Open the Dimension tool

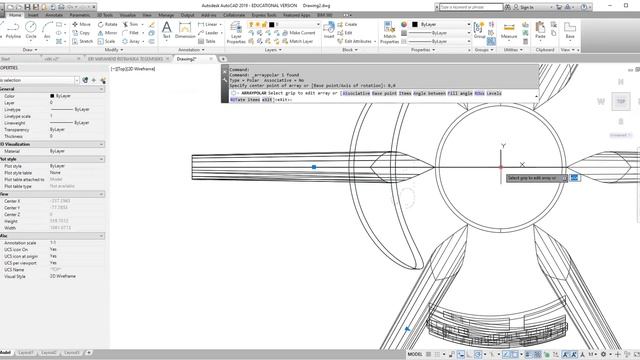(185, 31)
